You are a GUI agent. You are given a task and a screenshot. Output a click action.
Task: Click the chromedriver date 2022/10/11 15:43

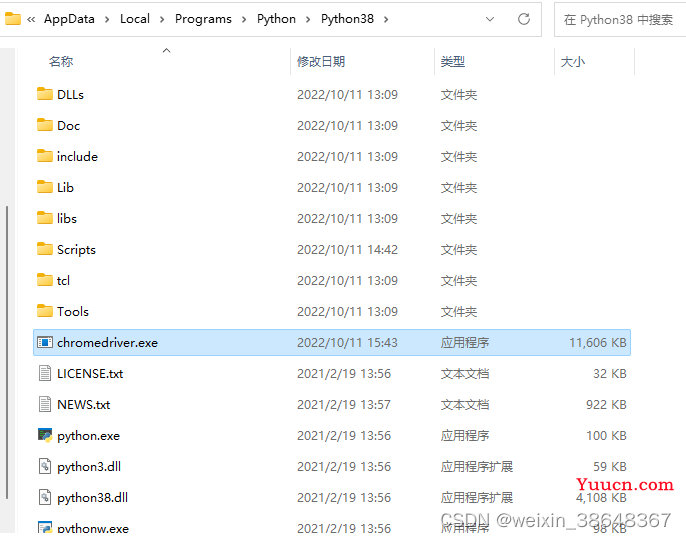click(347, 343)
